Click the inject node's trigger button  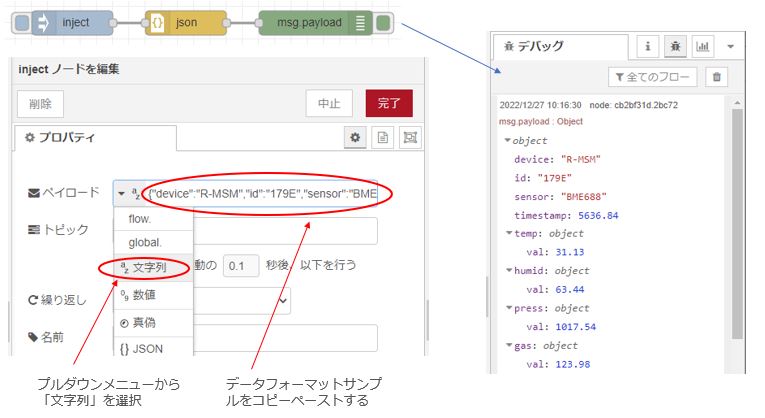(x=24, y=22)
